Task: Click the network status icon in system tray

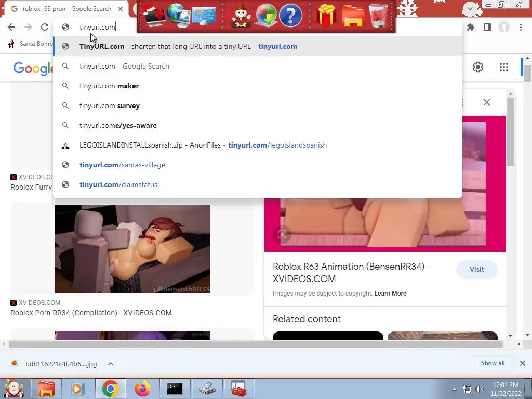Action: click(x=467, y=389)
